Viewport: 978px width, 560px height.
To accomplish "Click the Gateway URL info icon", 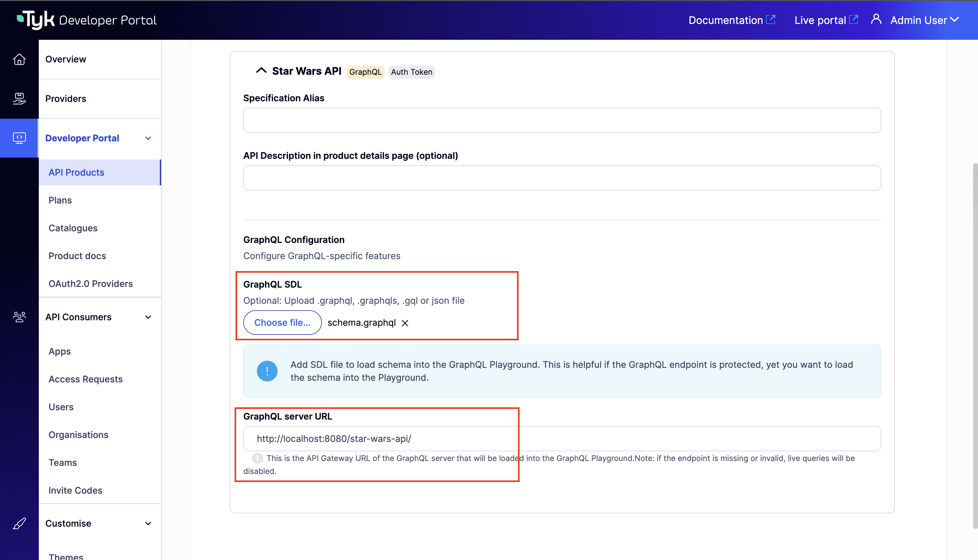I will (257, 458).
